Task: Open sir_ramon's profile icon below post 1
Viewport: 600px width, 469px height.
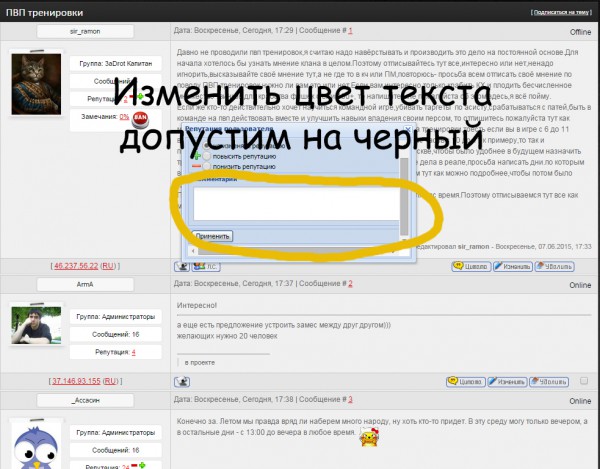Action: [x=182, y=266]
